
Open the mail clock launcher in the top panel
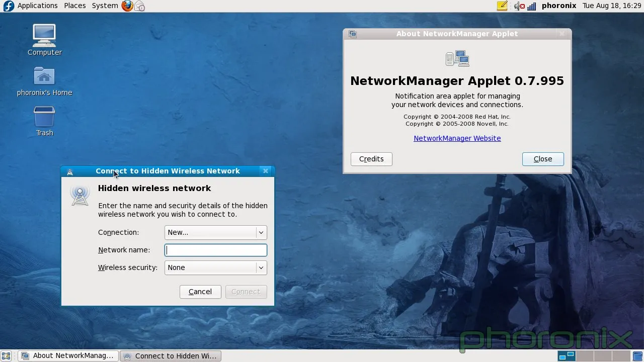tap(140, 6)
